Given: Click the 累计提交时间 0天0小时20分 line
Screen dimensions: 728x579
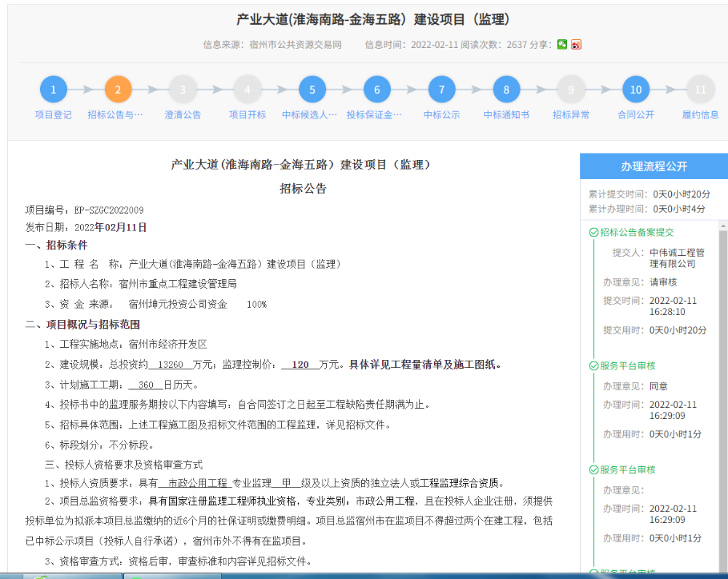Looking at the screenshot, I should point(649,194).
